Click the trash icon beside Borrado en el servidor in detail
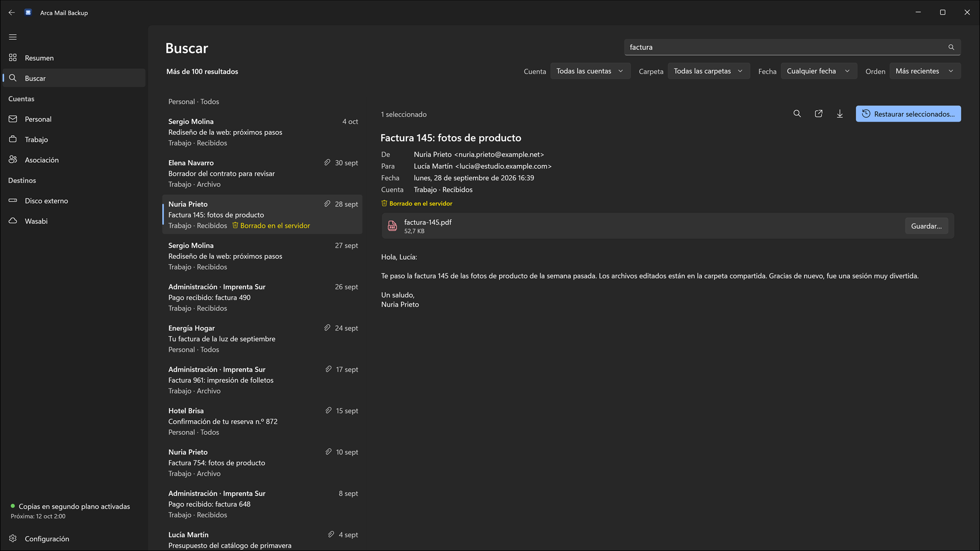980x551 pixels. (384, 203)
